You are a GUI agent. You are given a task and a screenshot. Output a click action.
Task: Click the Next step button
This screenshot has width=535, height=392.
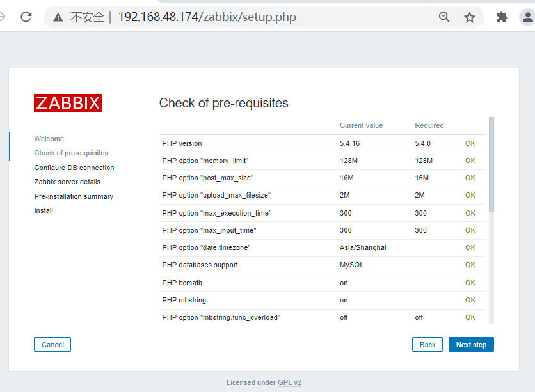coord(471,345)
